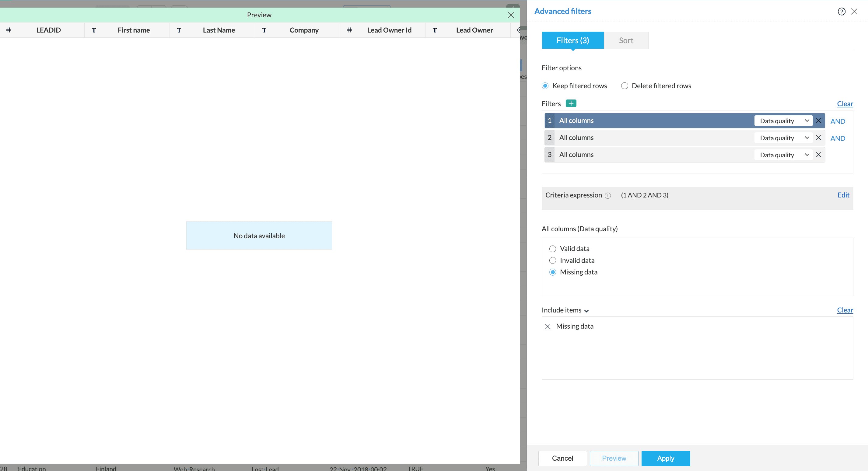
Task: Open the Advanced filters help icon
Action: click(x=842, y=12)
